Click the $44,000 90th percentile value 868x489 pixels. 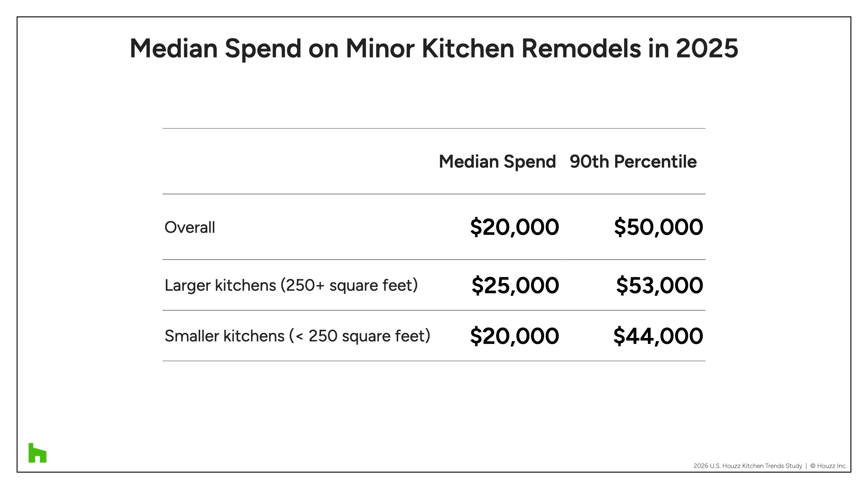tap(658, 336)
